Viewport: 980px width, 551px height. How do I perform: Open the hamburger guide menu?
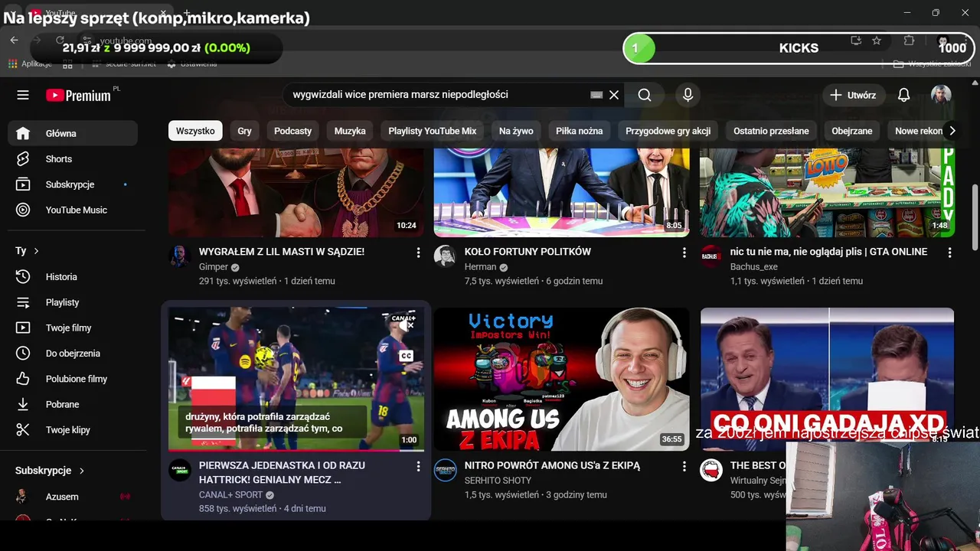(23, 95)
